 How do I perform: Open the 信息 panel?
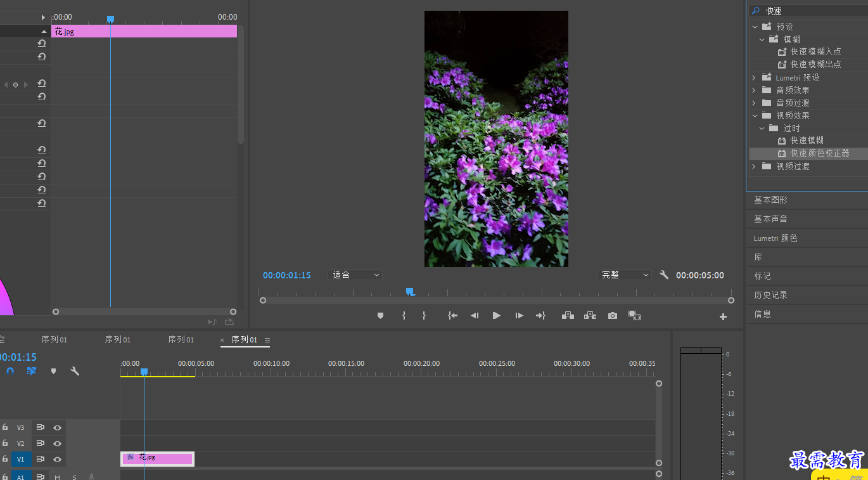[x=762, y=314]
